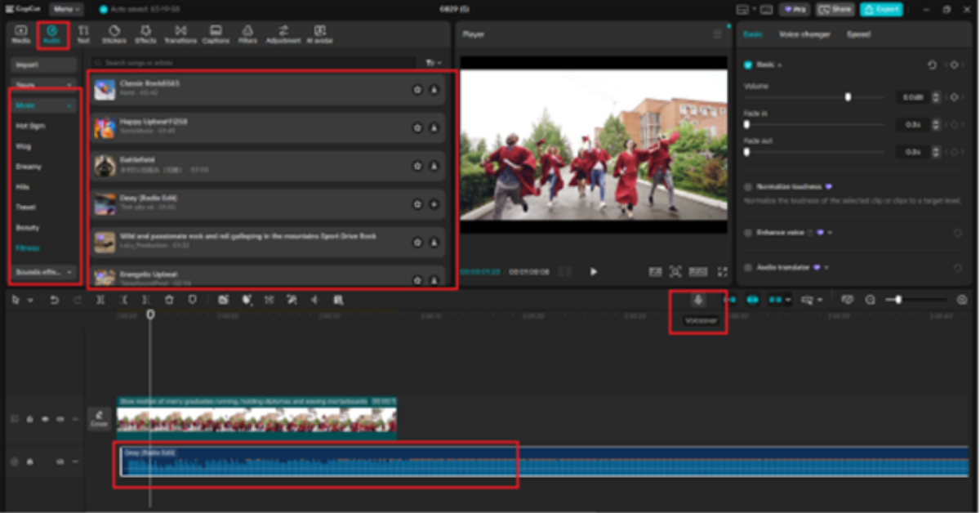Click the Import button

point(43,65)
